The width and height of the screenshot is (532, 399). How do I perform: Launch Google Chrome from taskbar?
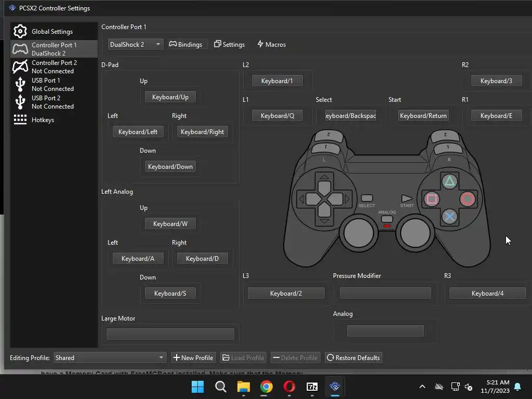(267, 387)
